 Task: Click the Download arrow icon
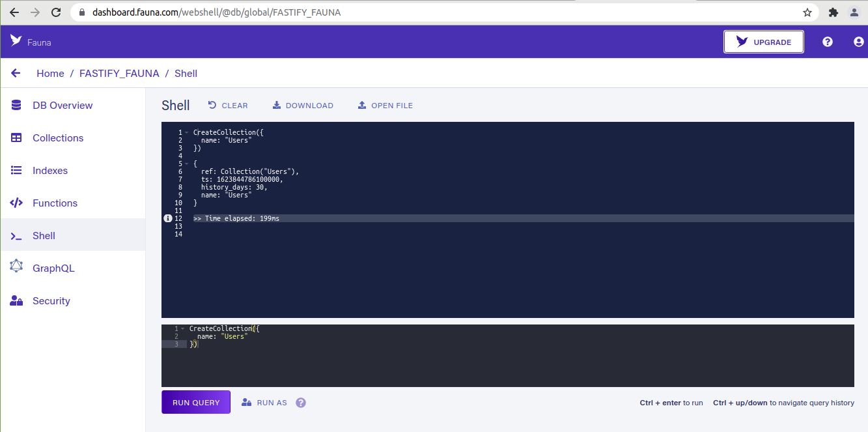276,105
